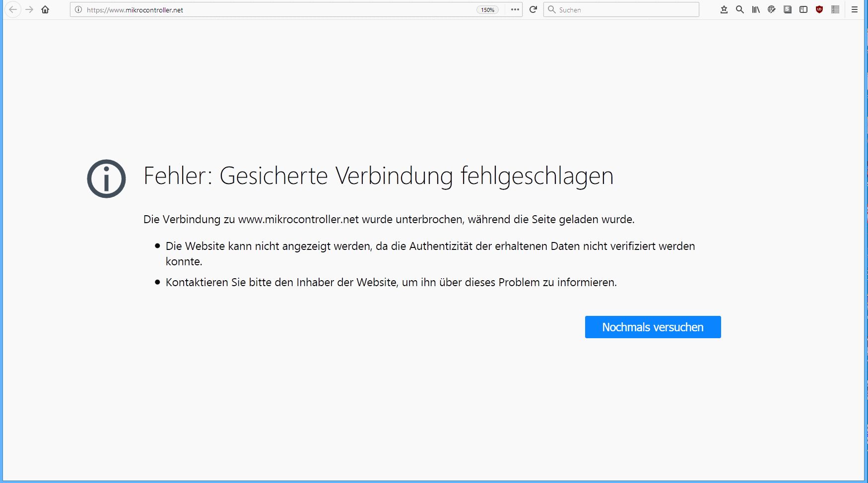Screen dimensions: 868x483
Task: Click the globe with pencil extension icon
Action: (772, 10)
